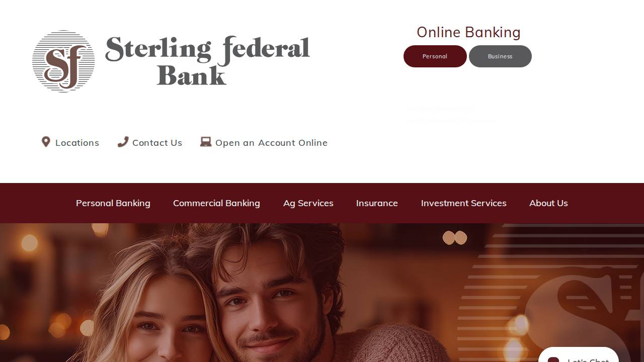Click the Online Banking heading
The width and height of the screenshot is (644, 362).
tap(468, 32)
